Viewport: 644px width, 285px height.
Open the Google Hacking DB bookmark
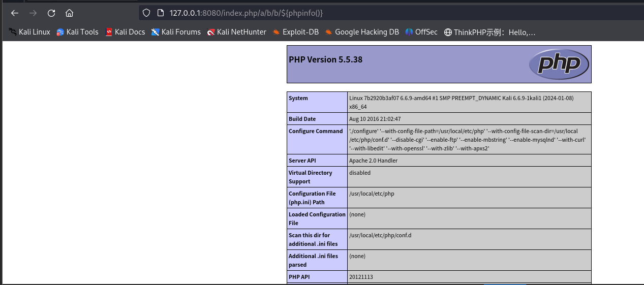[x=362, y=32]
